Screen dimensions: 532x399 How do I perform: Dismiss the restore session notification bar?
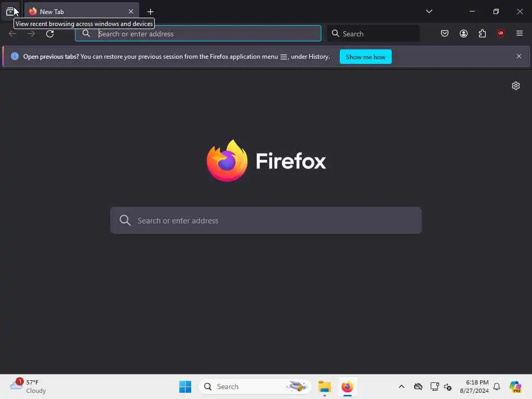[519, 56]
